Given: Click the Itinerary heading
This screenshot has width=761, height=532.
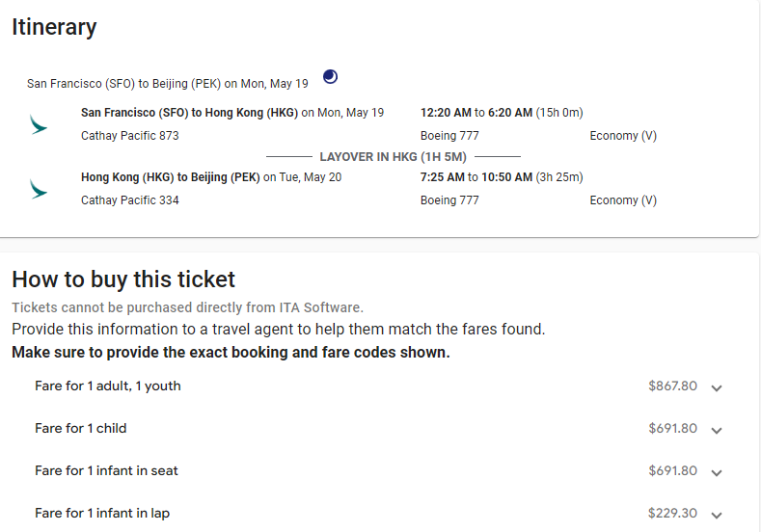Looking at the screenshot, I should (x=54, y=27).
